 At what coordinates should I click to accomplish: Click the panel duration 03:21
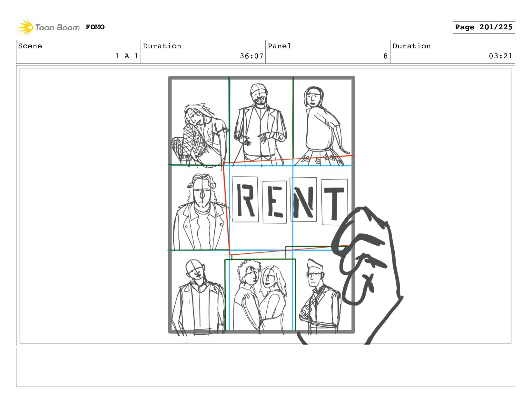(501, 56)
